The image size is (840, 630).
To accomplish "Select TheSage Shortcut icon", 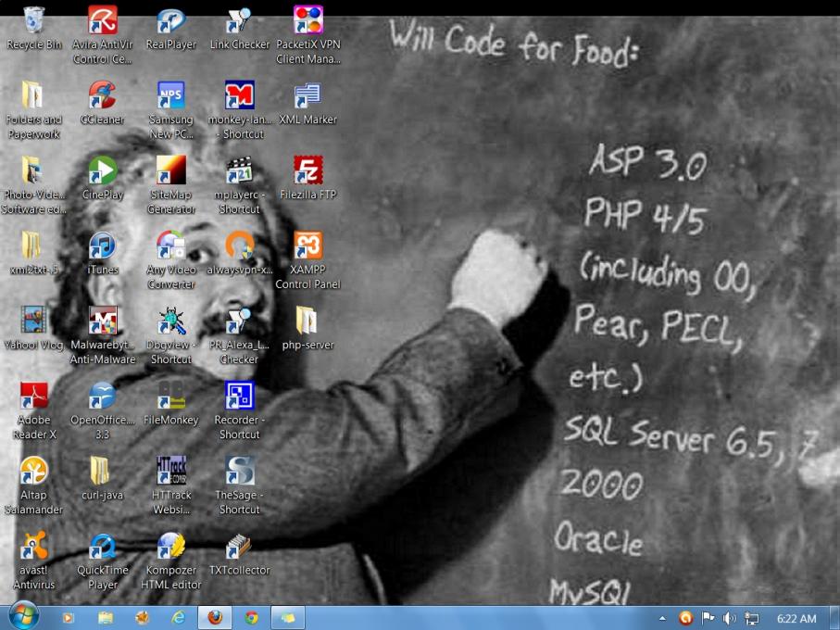I will tap(240, 471).
